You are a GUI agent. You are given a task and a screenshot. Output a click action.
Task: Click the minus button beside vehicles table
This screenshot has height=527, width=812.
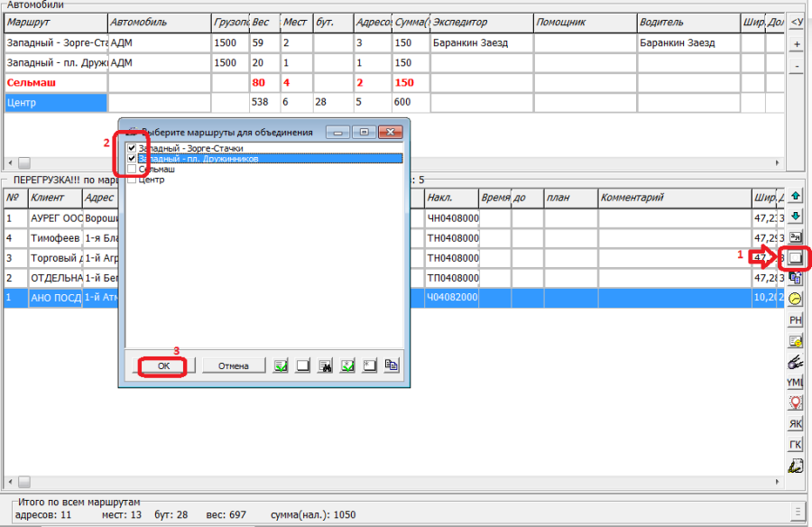coord(797,67)
